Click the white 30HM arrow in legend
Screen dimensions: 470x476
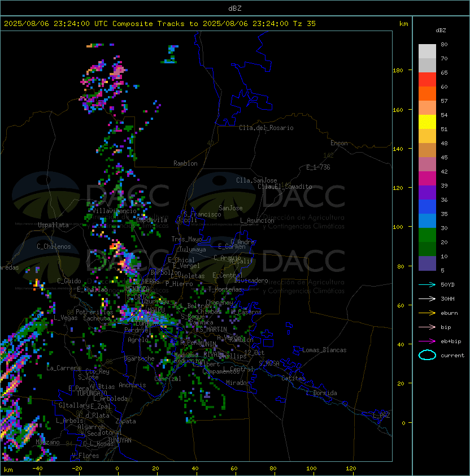pyautogui.click(x=427, y=298)
